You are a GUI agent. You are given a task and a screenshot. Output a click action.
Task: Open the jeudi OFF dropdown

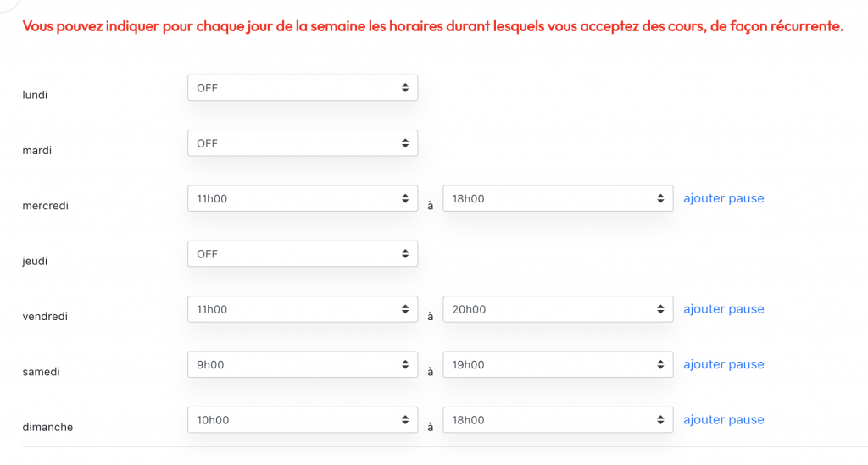tap(302, 254)
